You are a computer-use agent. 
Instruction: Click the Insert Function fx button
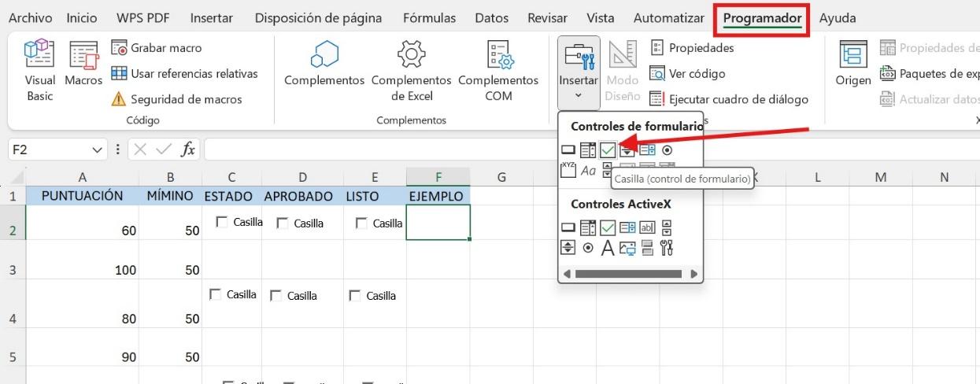tap(188, 150)
